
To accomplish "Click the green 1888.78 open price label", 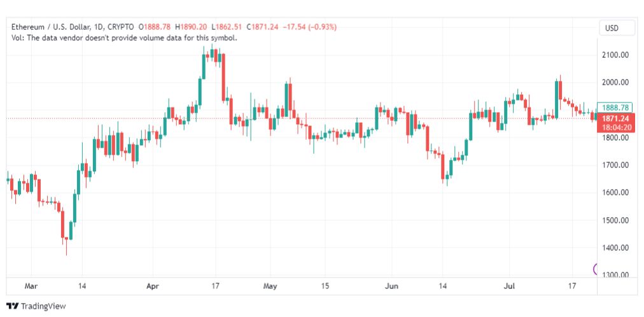I will [x=615, y=108].
